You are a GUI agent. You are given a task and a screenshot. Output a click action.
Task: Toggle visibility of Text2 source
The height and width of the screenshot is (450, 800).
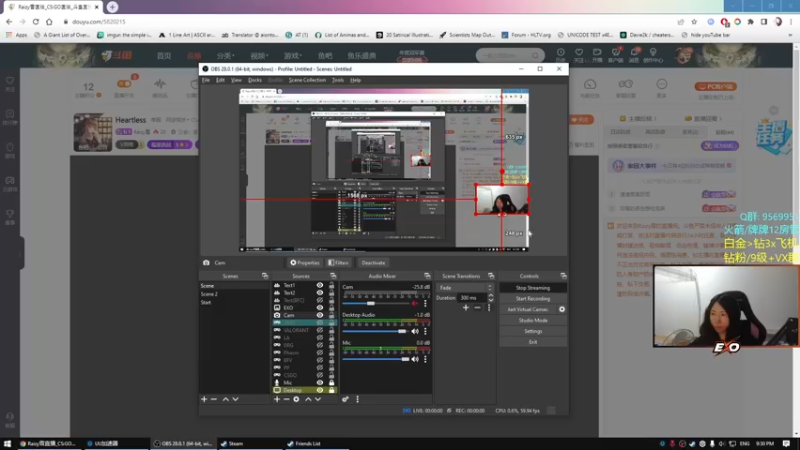(320, 293)
